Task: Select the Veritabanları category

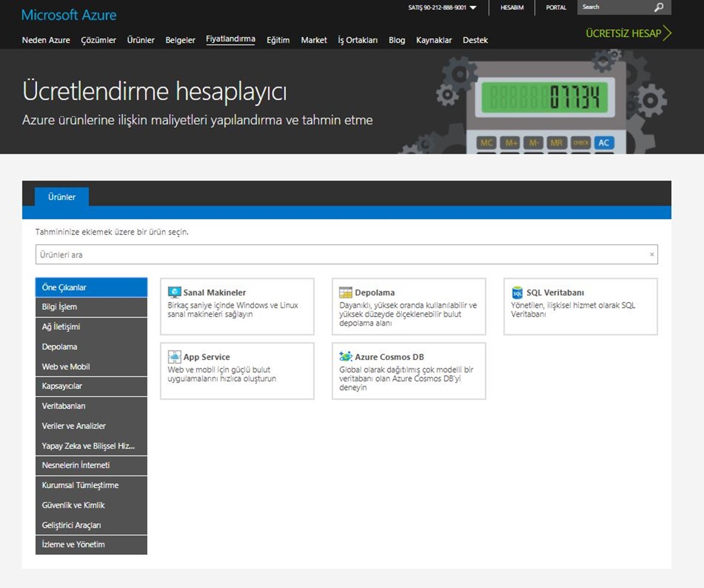Action: click(x=91, y=406)
